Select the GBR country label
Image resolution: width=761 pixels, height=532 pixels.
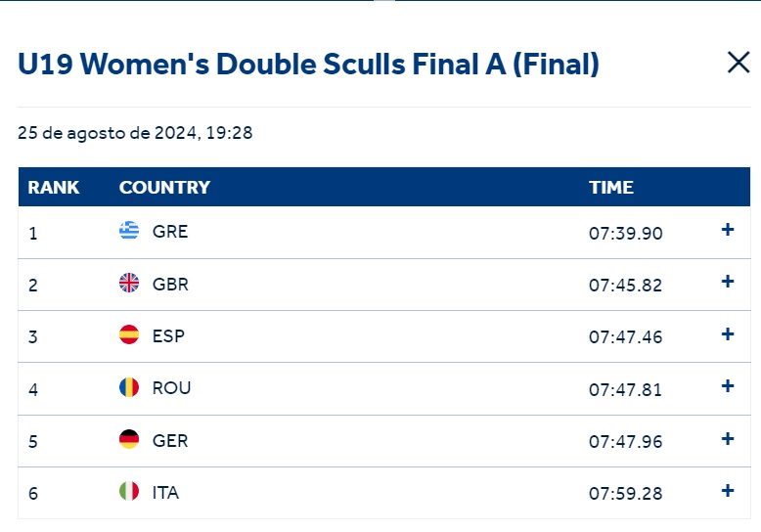click(170, 285)
